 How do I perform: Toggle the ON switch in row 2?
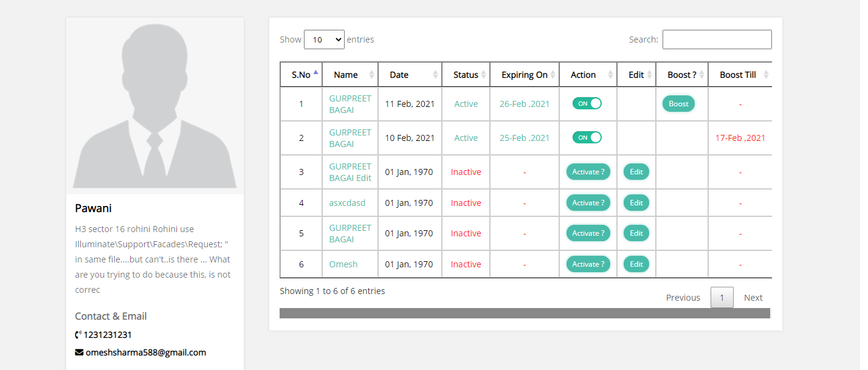[x=587, y=137]
